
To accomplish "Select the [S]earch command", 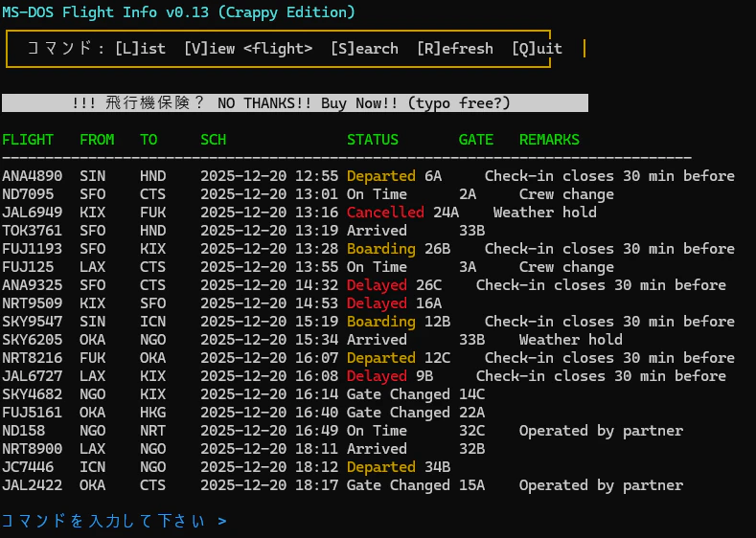I will tap(364, 49).
